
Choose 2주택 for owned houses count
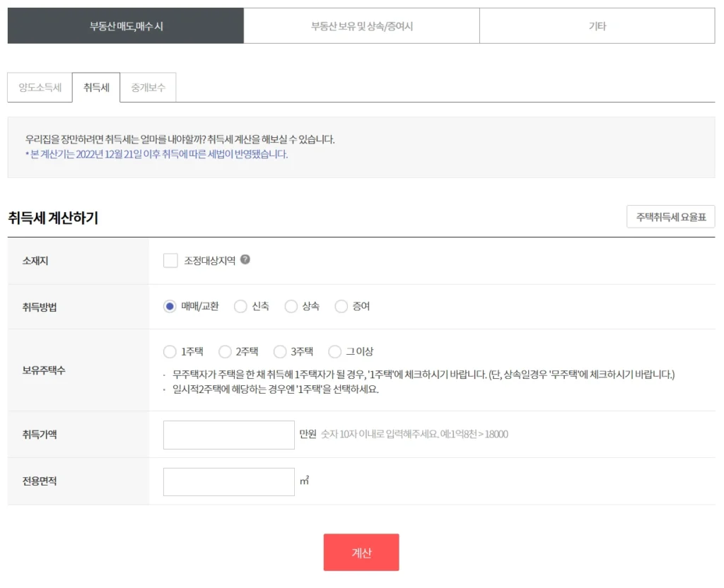225,351
